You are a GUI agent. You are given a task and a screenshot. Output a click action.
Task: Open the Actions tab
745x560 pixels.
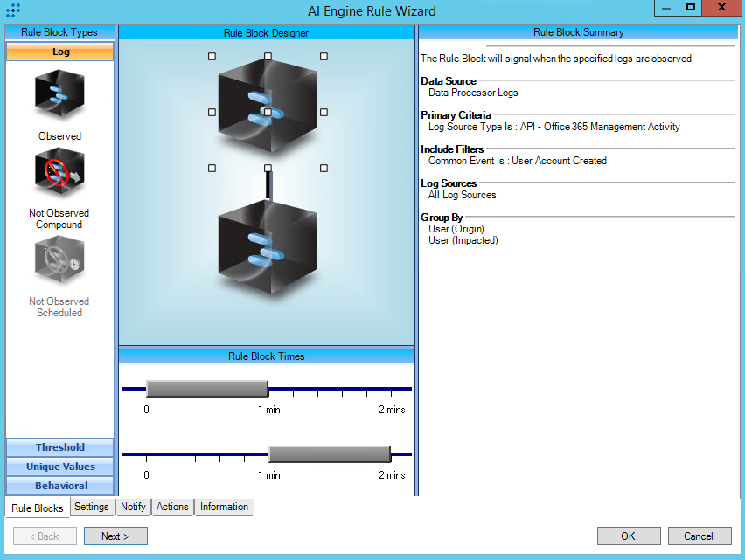(x=172, y=507)
